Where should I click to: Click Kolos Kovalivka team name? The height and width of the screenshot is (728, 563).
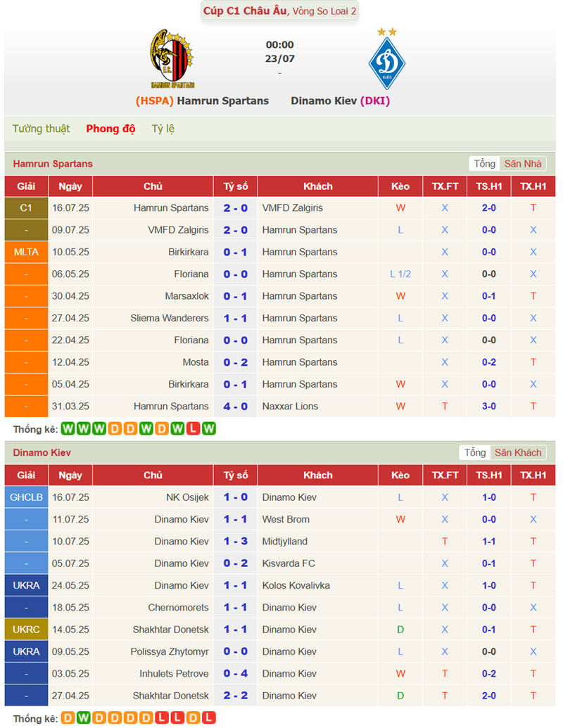[x=296, y=585]
